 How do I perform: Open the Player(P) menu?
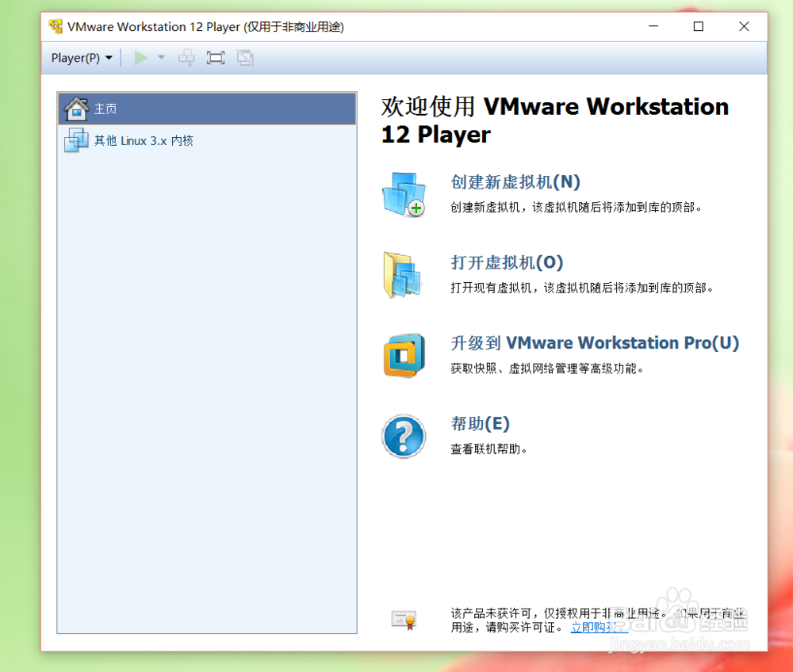(82, 58)
